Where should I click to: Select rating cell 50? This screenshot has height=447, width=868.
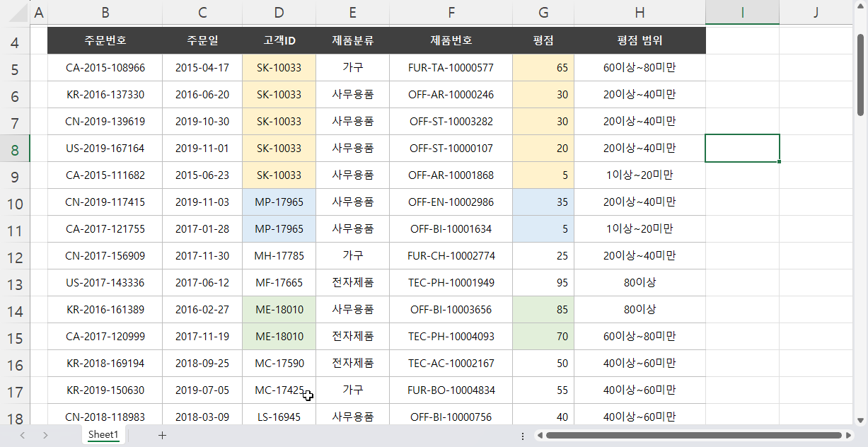[543, 364]
